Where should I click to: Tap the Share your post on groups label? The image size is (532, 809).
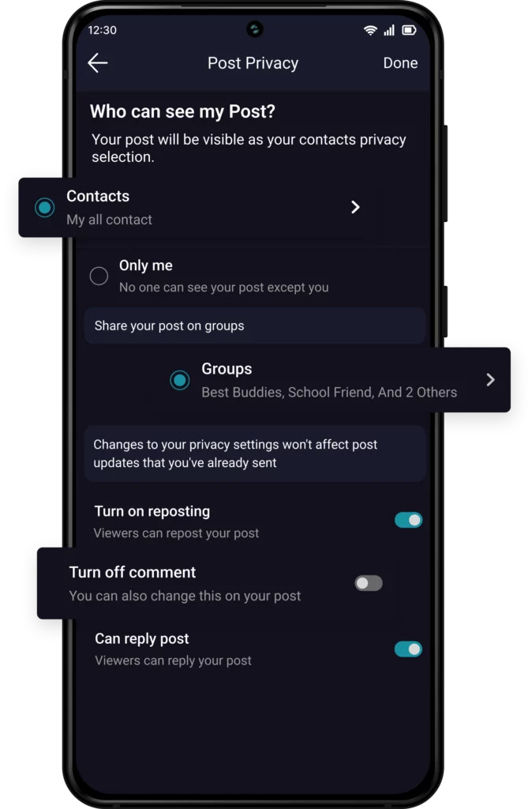pos(169,325)
